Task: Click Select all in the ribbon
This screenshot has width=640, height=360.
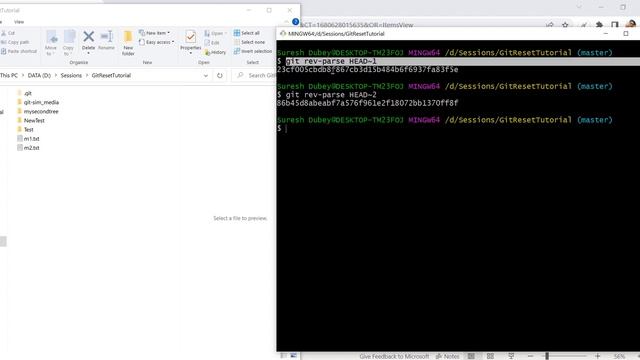Action: tap(247, 33)
